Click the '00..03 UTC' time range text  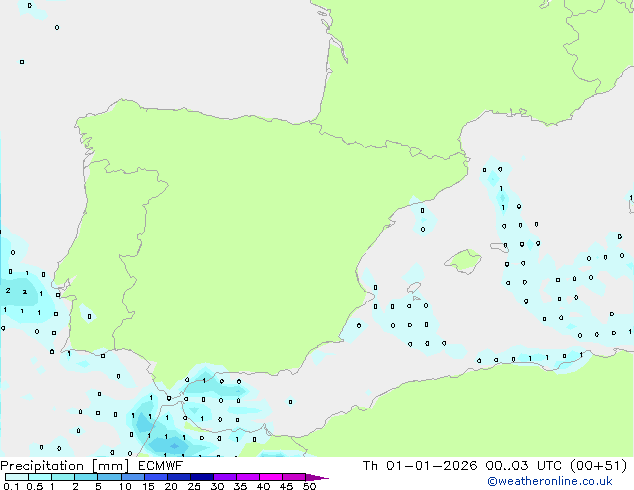[x=524, y=466]
